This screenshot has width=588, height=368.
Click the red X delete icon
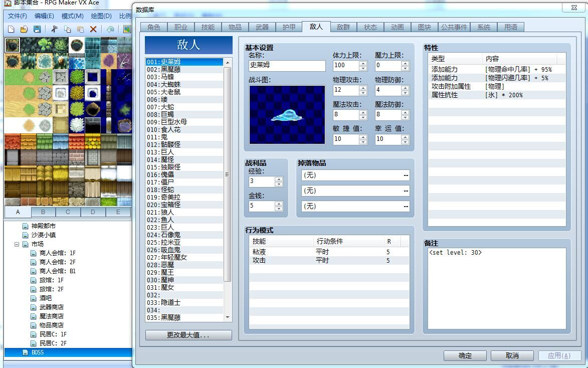[93, 29]
